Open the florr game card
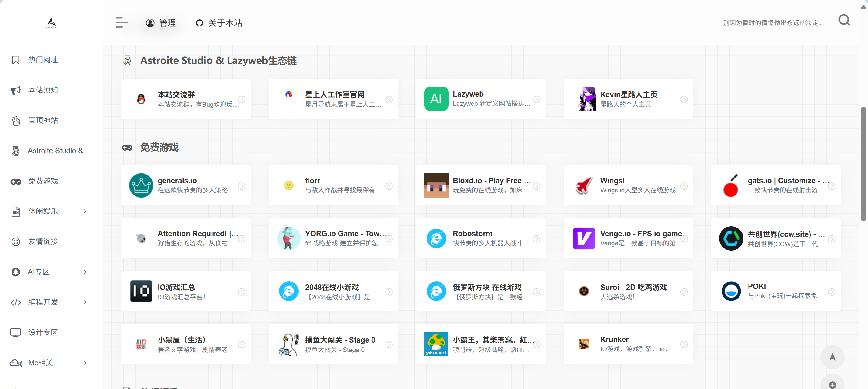This screenshot has width=868, height=389. point(333,186)
